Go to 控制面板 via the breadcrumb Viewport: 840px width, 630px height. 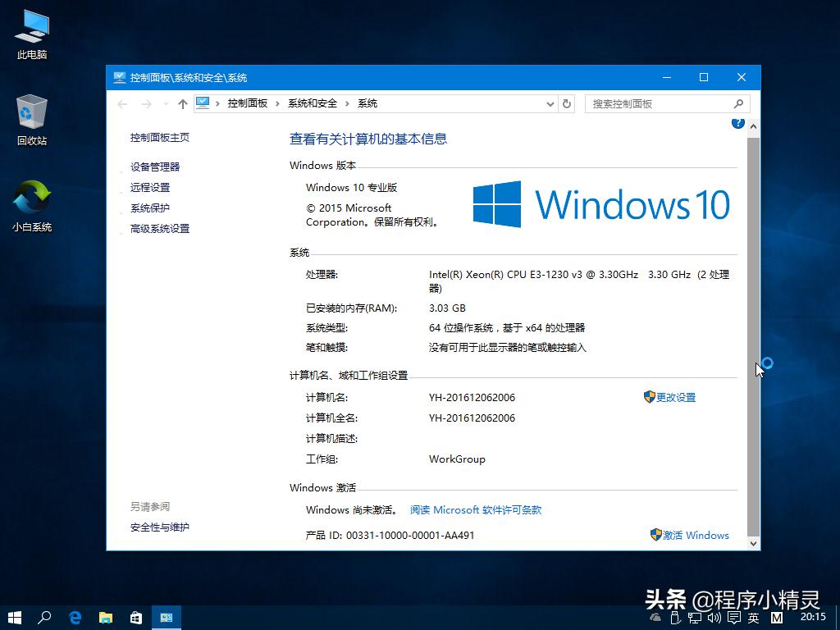tap(247, 103)
